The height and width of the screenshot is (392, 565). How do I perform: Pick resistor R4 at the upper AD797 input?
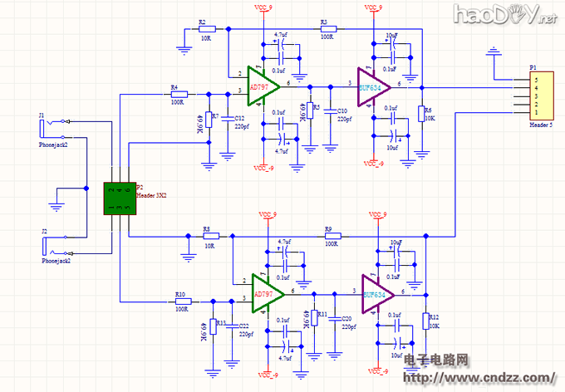(x=176, y=94)
